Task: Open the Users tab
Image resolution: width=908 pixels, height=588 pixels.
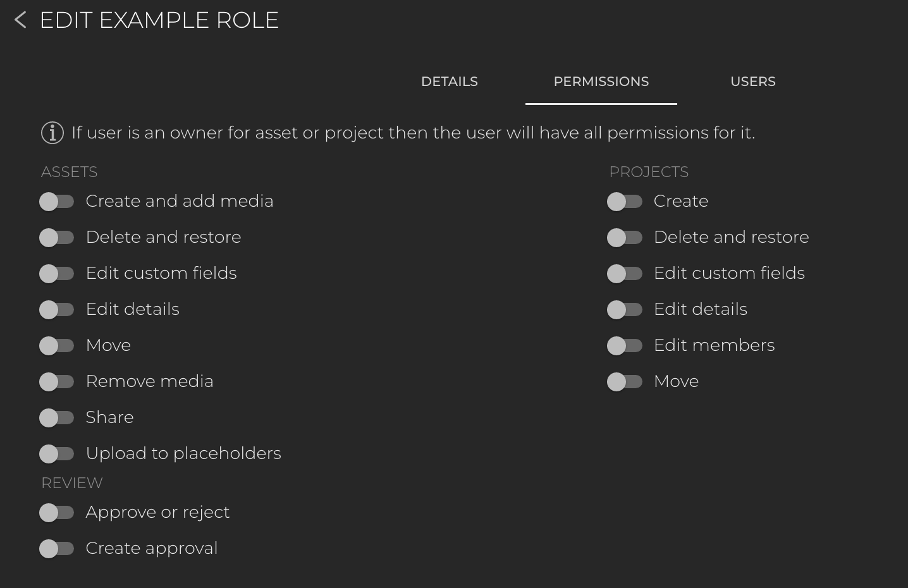Action: click(752, 82)
